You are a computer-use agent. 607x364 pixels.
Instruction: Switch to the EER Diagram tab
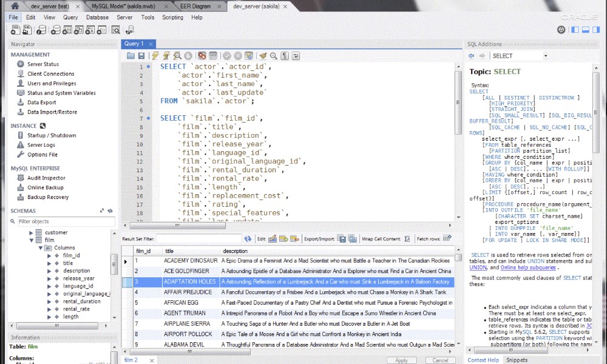click(198, 6)
